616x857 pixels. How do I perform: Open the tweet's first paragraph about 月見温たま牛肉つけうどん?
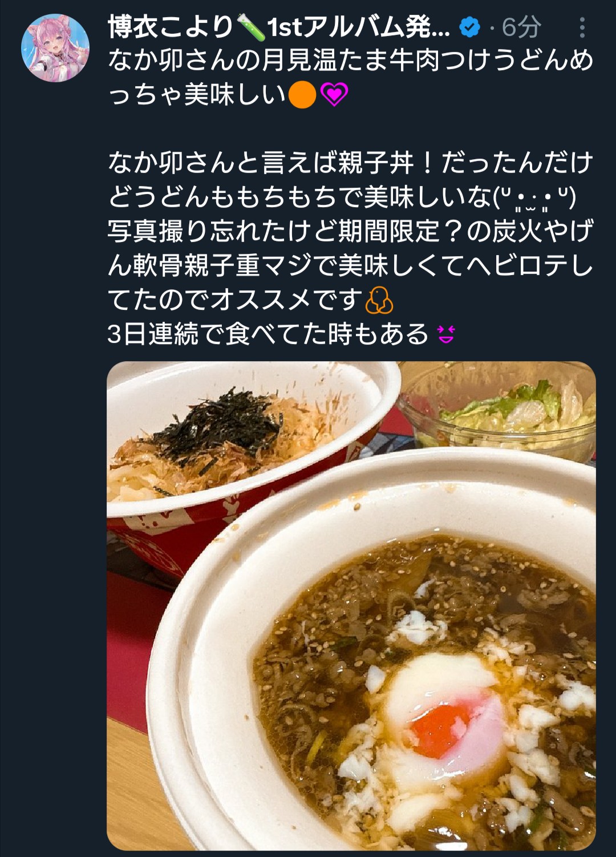point(351,78)
